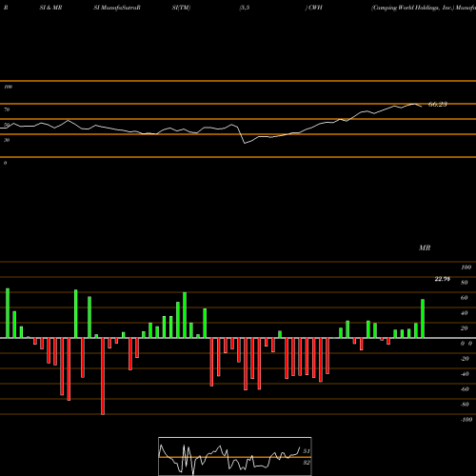Image resolution: width=476 pixels, height=476 pixels.
Task: Click the 30 level label on RSI axis
Action: [x=7, y=140]
